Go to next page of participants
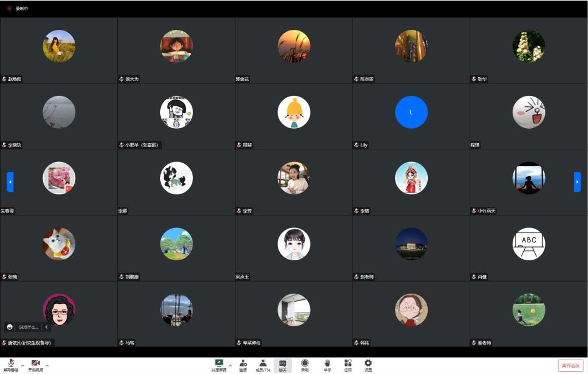Image resolution: width=588 pixels, height=374 pixels. 577,182
